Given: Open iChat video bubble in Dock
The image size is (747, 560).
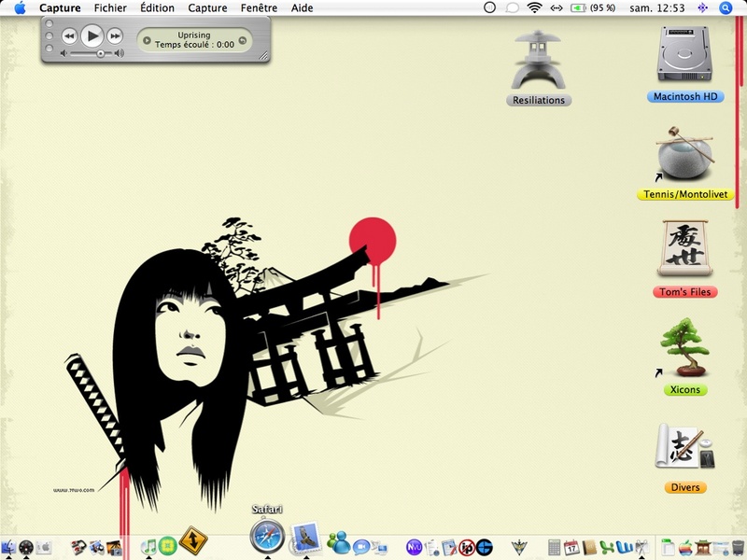Looking at the screenshot, I should click(x=361, y=547).
